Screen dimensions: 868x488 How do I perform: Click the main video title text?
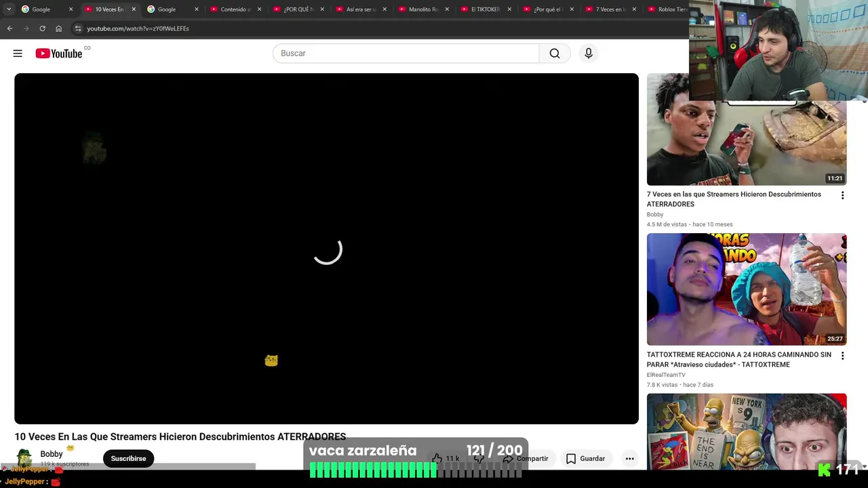coord(180,436)
